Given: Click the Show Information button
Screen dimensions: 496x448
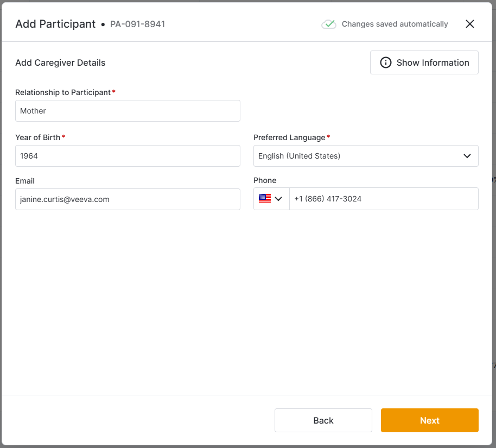Looking at the screenshot, I should pos(424,62).
